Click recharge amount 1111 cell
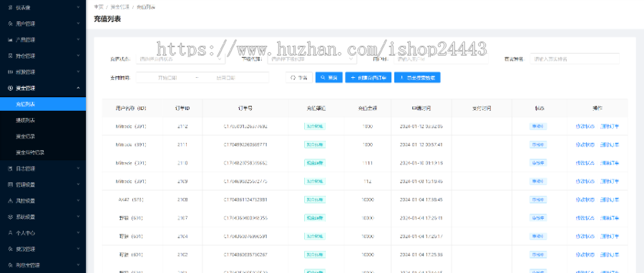The height and width of the screenshot is (273, 644). point(368,163)
